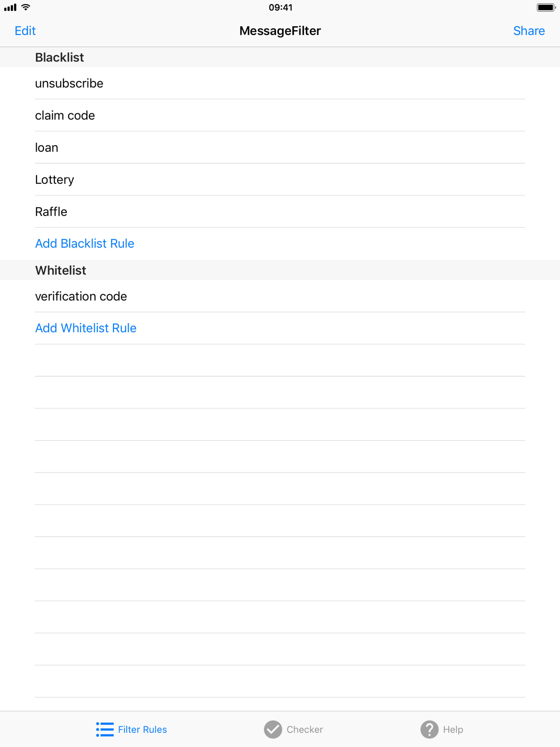Tap Add Whitelist Rule
The image size is (560, 747).
[x=86, y=328]
